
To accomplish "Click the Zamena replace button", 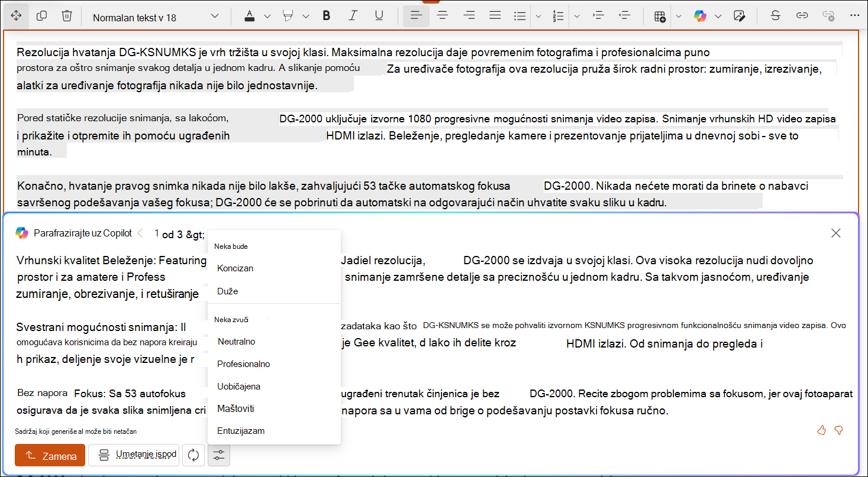I will tap(50, 455).
